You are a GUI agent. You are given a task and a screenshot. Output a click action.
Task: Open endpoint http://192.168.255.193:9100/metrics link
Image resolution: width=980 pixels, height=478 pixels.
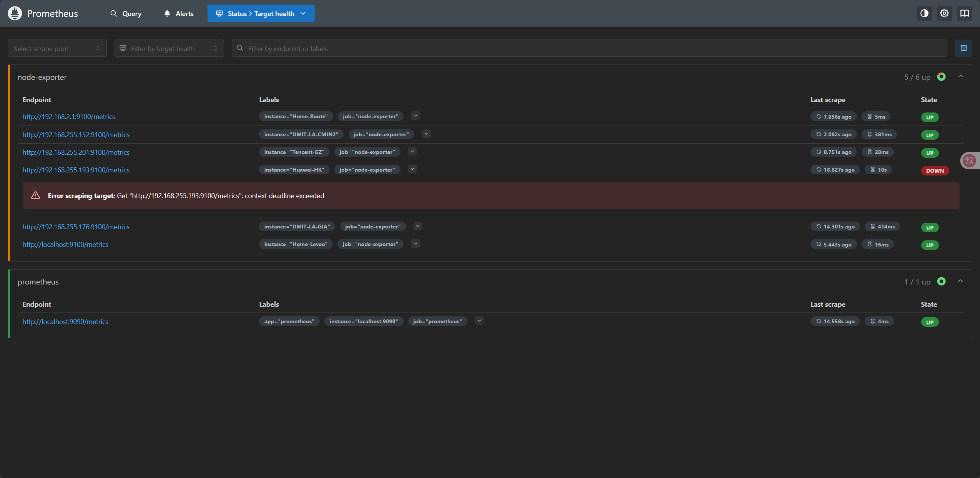76,170
